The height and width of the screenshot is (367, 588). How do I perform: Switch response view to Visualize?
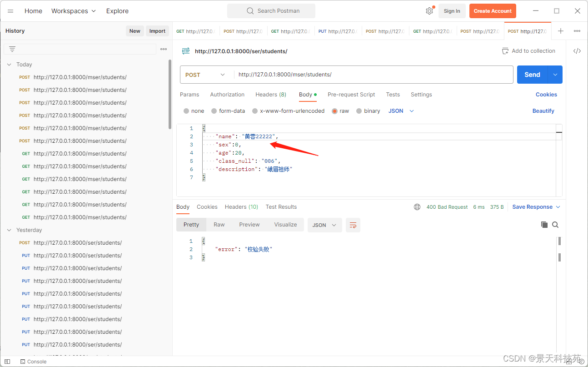point(285,225)
